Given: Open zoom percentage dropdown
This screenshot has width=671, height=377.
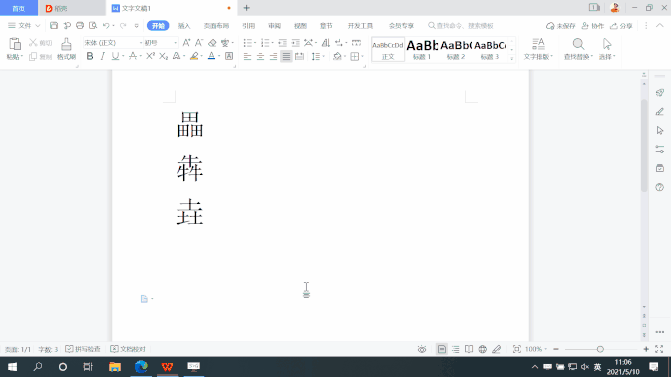Looking at the screenshot, I should [546, 349].
